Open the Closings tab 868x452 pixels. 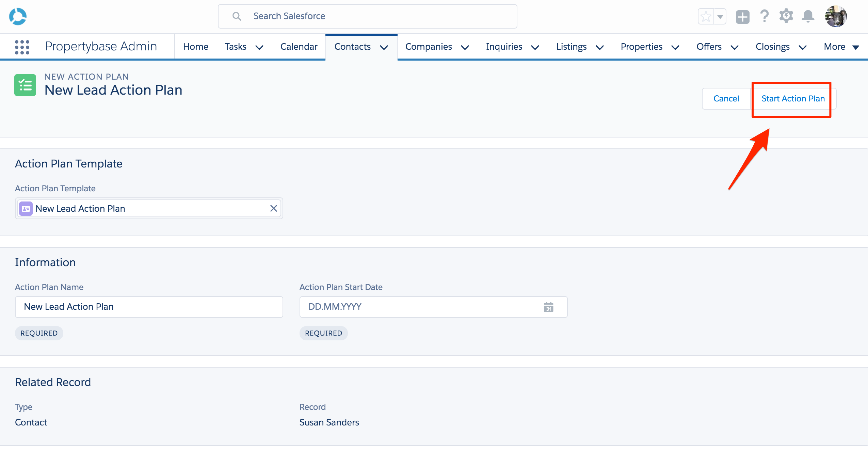point(773,47)
